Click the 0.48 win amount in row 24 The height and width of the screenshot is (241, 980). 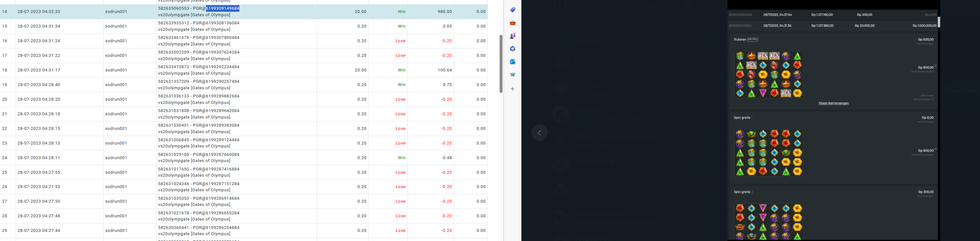pos(448,158)
